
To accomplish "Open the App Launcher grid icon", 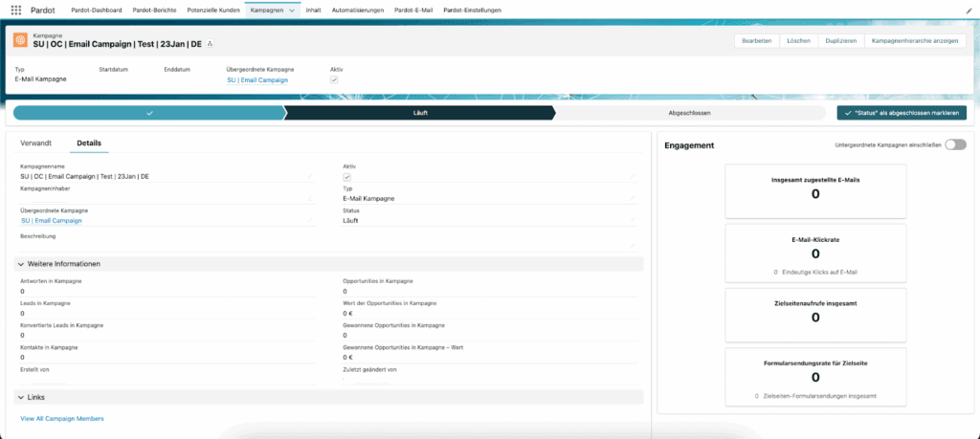I will [16, 10].
